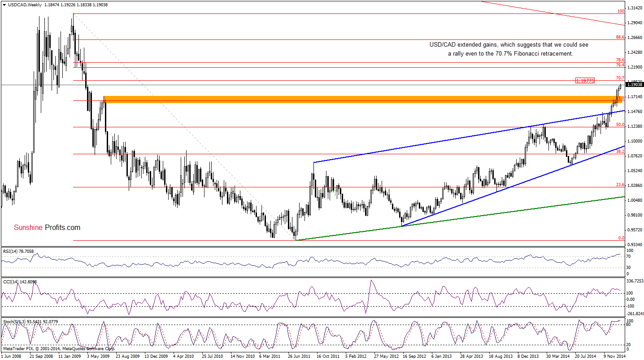Click the 1 Jun 2008 date label
Image resolution: width=644 pixels, height=360 pixels.
12,356
